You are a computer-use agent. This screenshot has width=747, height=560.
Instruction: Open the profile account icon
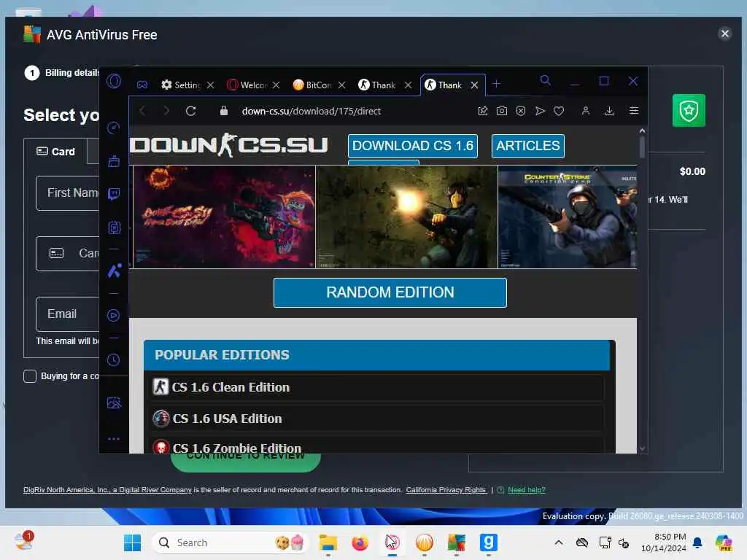pyautogui.click(x=586, y=111)
